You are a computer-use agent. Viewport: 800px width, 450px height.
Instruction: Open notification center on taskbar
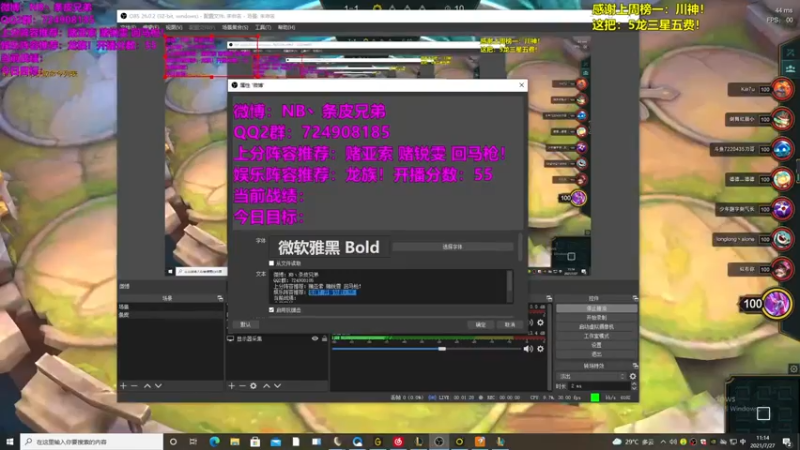click(787, 441)
